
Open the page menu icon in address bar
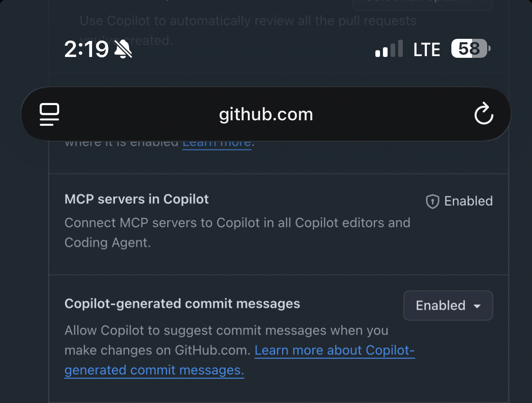click(x=49, y=114)
